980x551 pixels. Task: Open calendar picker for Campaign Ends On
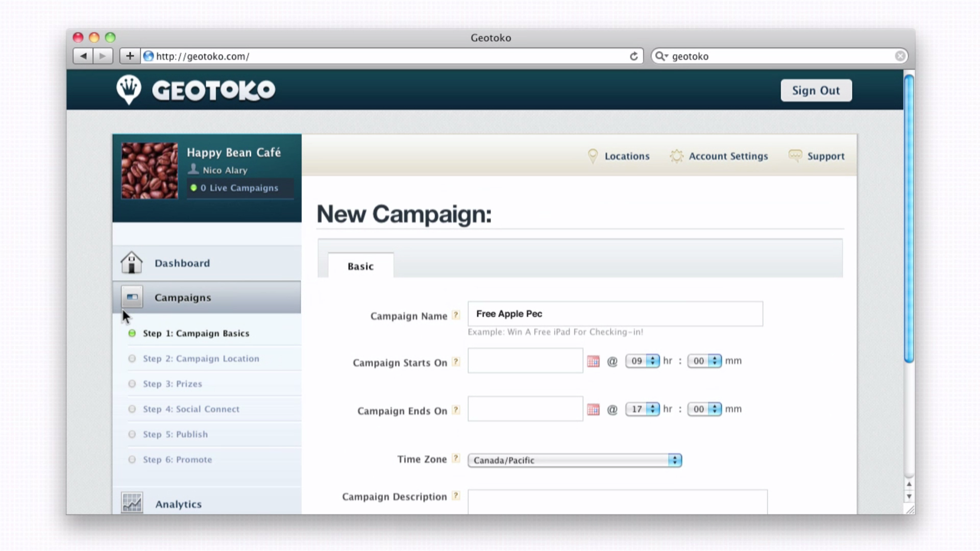pyautogui.click(x=593, y=410)
